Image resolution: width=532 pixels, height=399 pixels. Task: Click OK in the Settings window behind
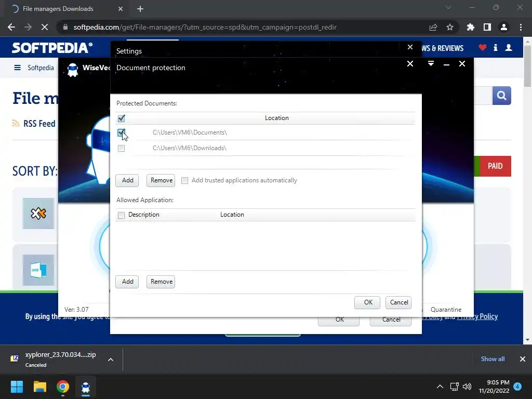pyautogui.click(x=339, y=320)
